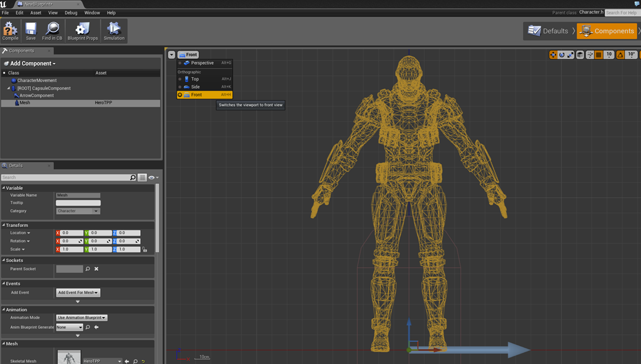Clear the Parent Socket with X icon

[x=96, y=269]
